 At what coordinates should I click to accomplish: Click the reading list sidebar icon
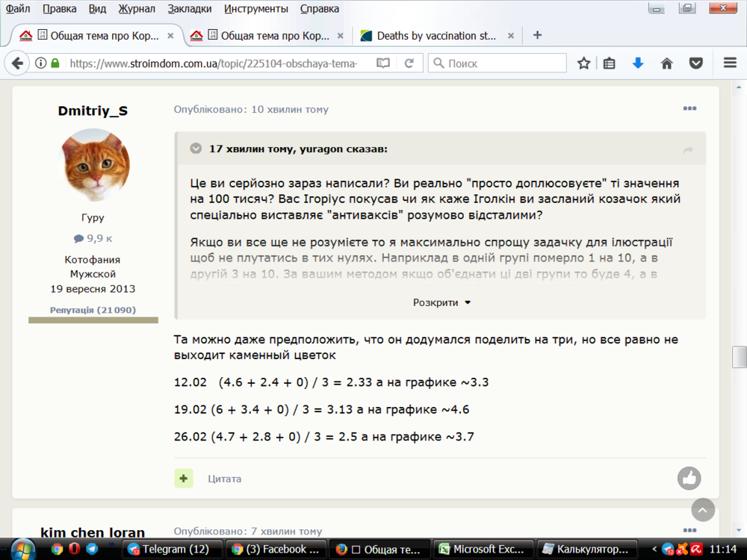point(609,63)
